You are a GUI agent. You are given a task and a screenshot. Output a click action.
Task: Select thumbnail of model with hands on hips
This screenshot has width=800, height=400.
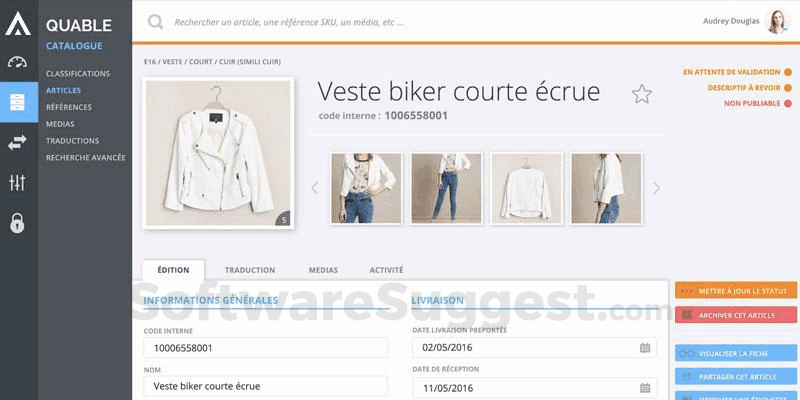click(366, 188)
